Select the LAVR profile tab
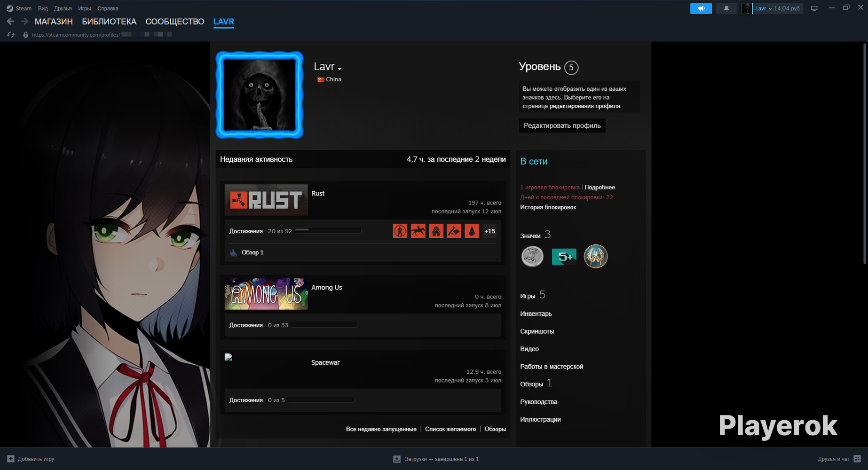Screen dimensions: 868x470 (224, 22)
